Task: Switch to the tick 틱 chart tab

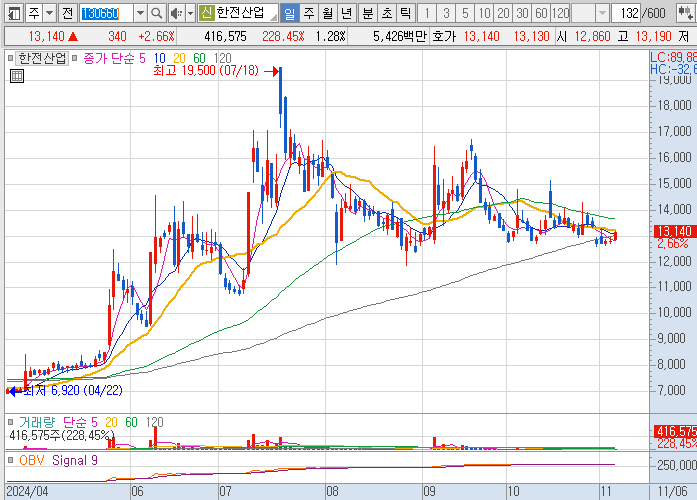Action: point(406,13)
